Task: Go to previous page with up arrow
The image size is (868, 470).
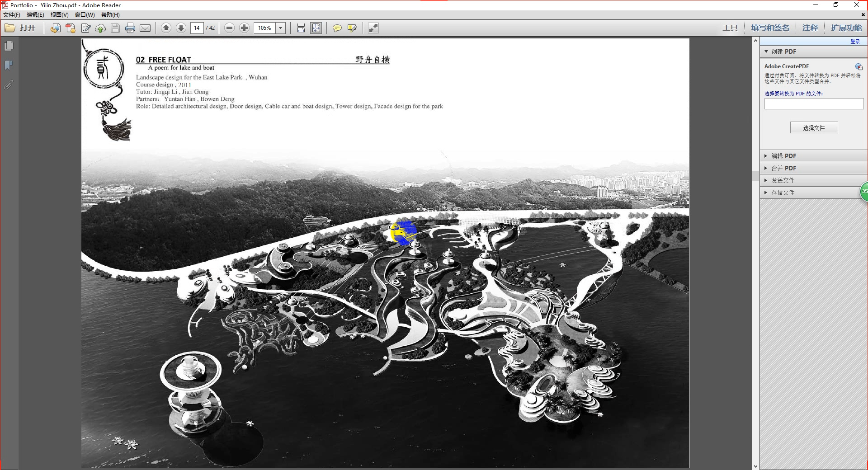Action: tap(166, 28)
